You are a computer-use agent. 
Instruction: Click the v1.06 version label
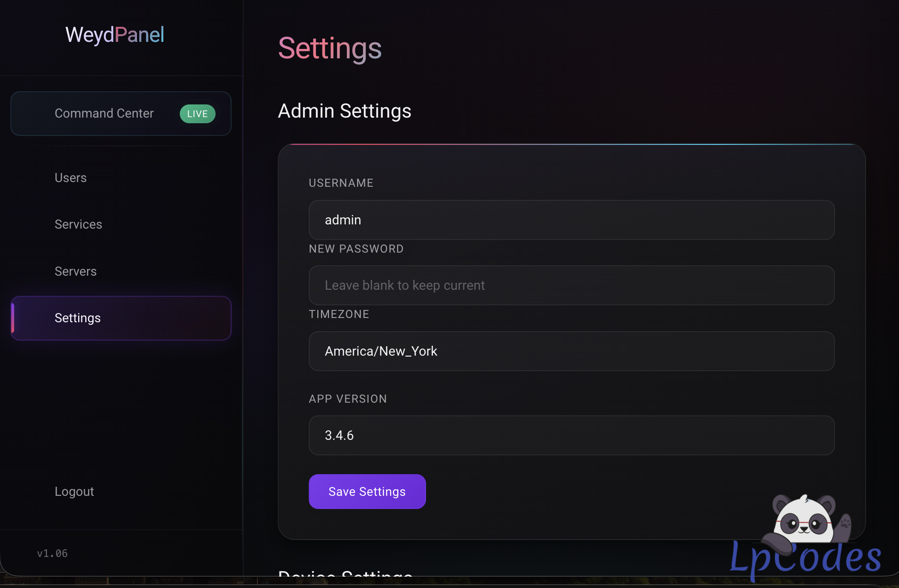click(x=52, y=554)
